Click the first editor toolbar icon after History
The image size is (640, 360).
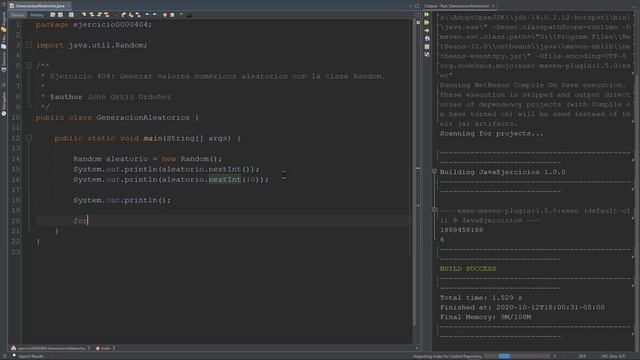[x=53, y=15]
